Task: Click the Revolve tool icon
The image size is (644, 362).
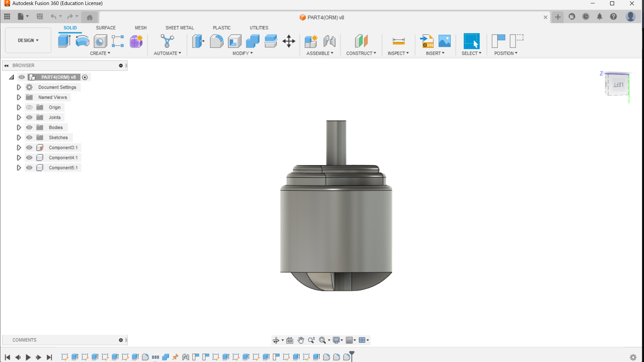Action: [x=82, y=41]
